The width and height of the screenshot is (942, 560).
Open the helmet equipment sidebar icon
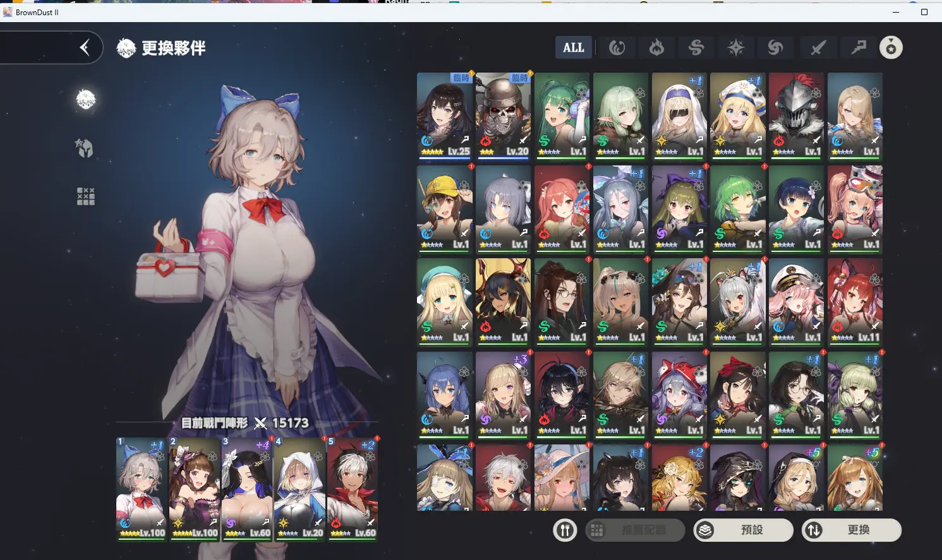[x=85, y=148]
